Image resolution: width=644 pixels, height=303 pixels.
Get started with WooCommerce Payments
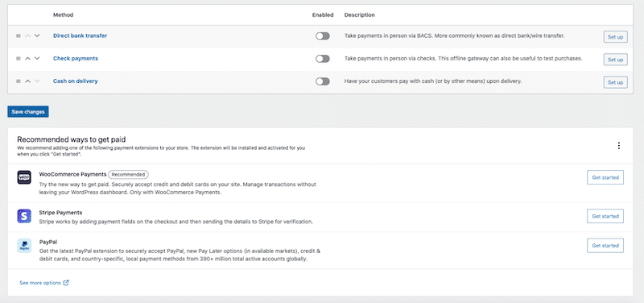point(605,177)
